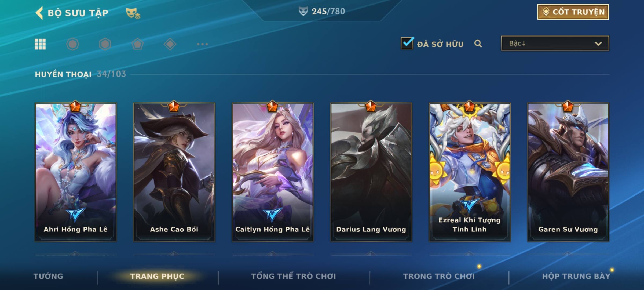Uncheck the Đã Sở Hữu checkbox
Screen dimensions: 644x290
[407, 43]
